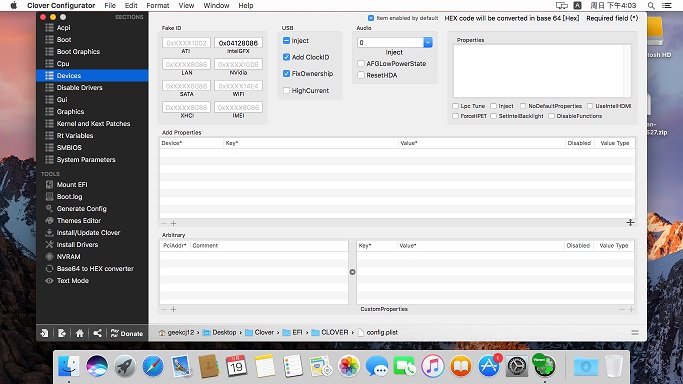Go to the Cpu section
This screenshot has width=683, height=384.
63,64
